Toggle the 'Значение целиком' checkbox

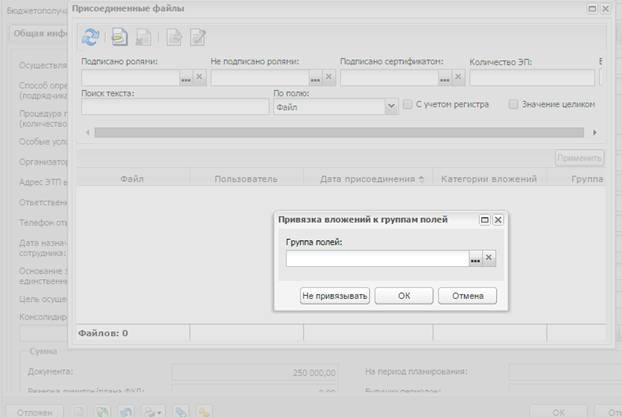(514, 105)
